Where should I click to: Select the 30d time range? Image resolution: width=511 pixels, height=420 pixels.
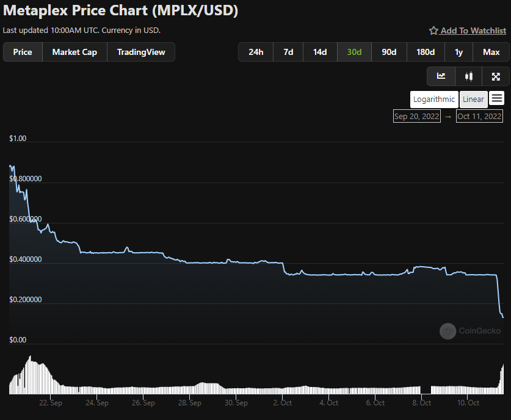coord(354,52)
